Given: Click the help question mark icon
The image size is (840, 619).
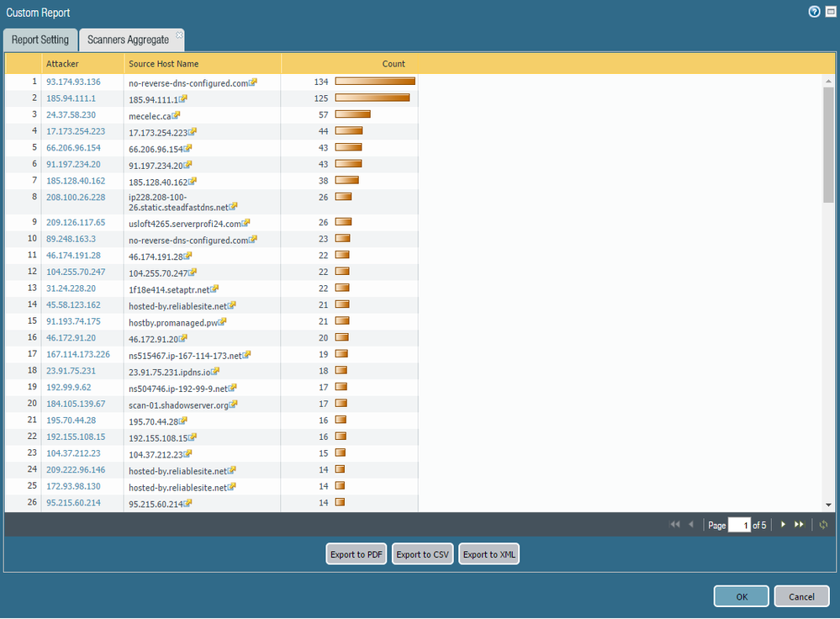Looking at the screenshot, I should [x=814, y=12].
